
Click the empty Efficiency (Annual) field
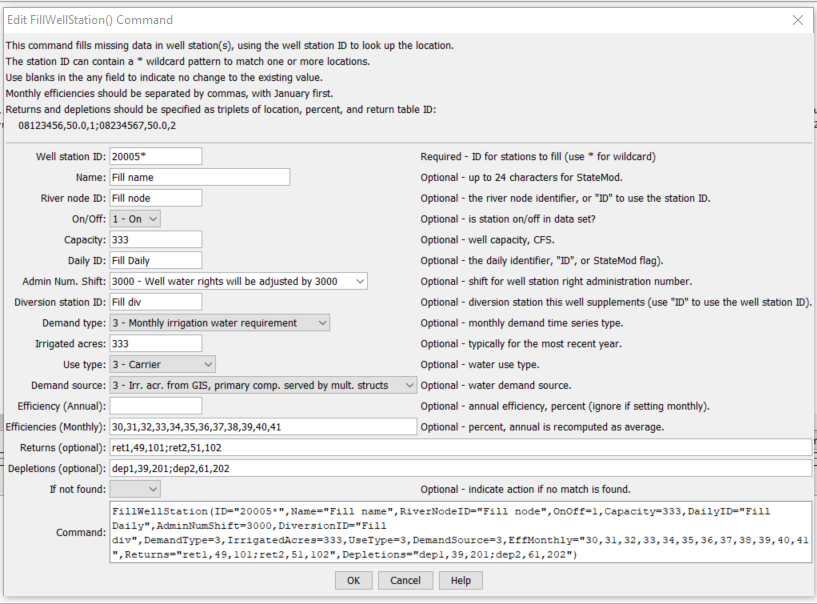(x=156, y=406)
